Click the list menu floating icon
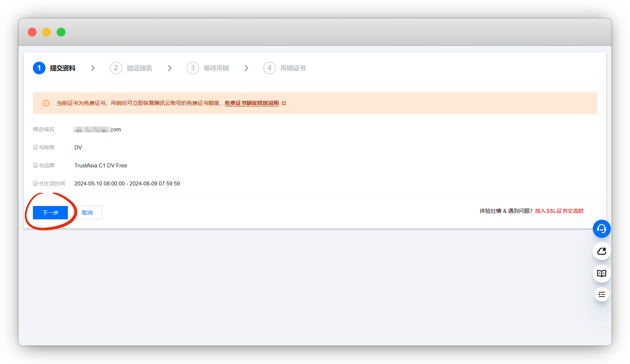 (601, 294)
